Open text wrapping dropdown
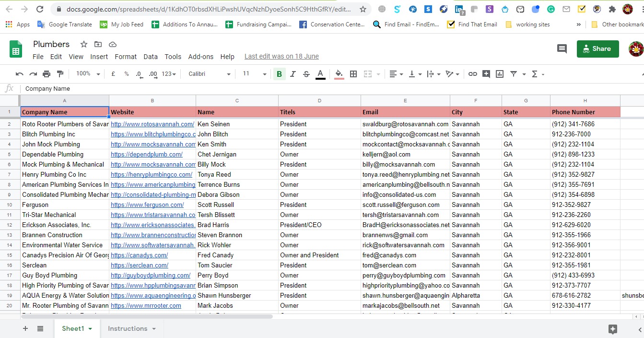Image resolution: width=644 pixels, height=338 pixels. pyautogui.click(x=433, y=74)
